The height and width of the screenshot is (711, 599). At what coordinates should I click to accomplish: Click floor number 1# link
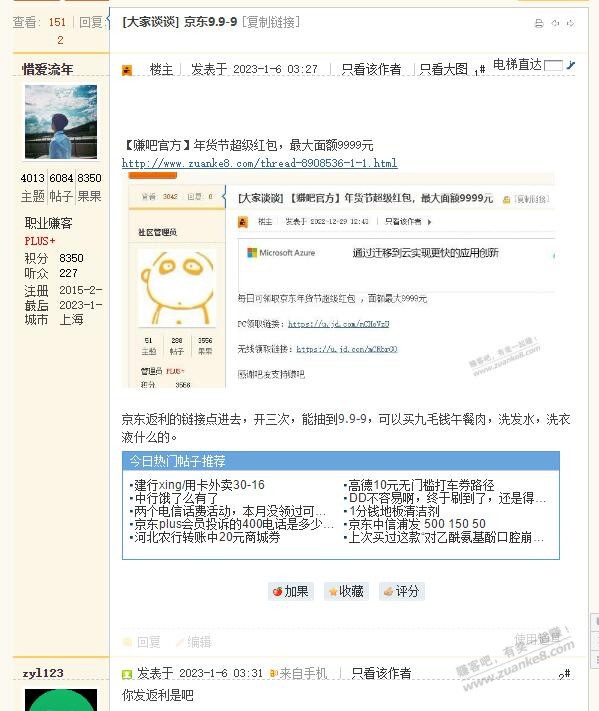click(480, 70)
